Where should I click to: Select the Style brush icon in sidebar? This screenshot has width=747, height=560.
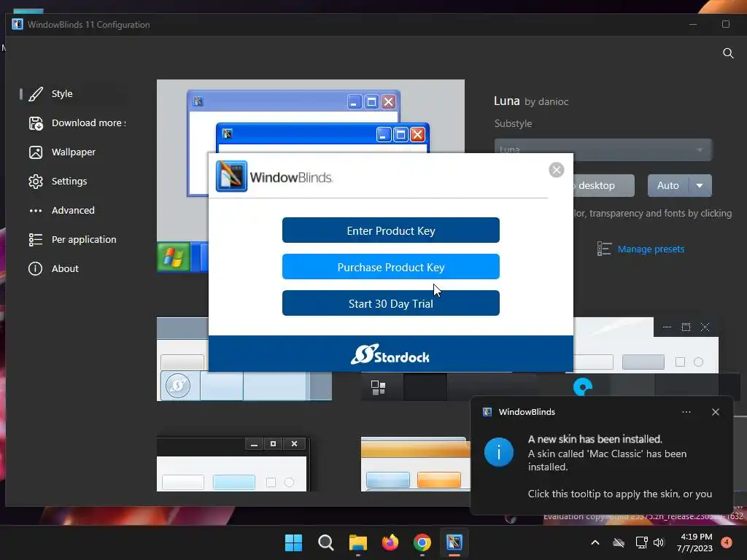(x=36, y=94)
